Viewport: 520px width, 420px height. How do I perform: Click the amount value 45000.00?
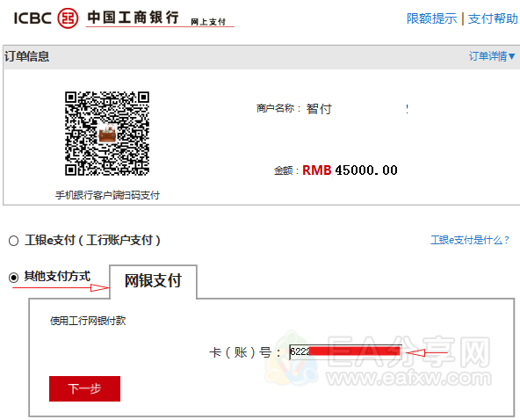[366, 170]
